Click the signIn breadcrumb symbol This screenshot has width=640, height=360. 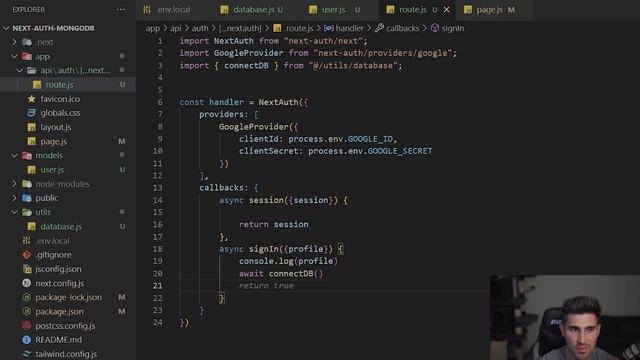(x=453, y=28)
